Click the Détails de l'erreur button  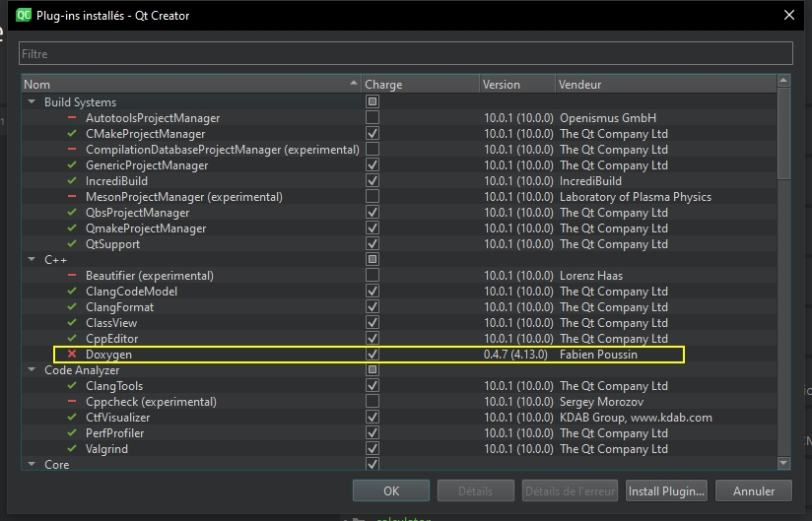(570, 490)
